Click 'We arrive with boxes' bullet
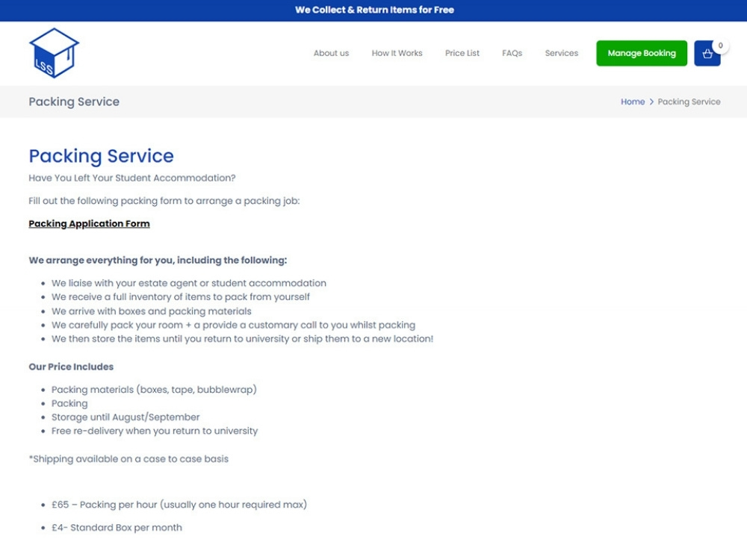The width and height of the screenshot is (747, 560). point(152,311)
